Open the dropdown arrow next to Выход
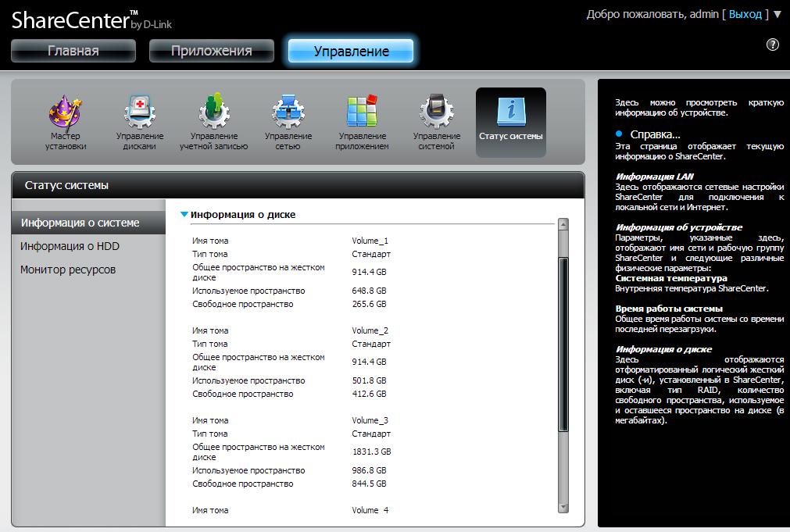This screenshot has width=790, height=532. coord(777,15)
